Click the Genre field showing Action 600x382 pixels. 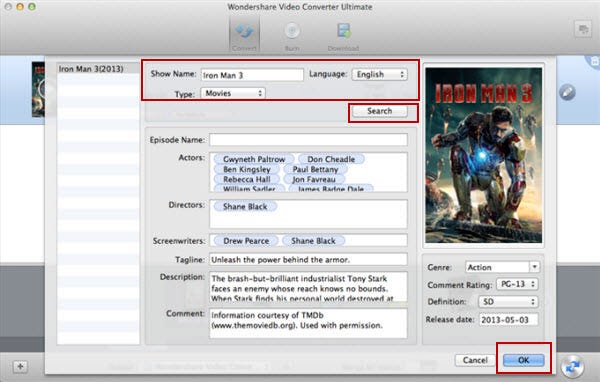497,267
